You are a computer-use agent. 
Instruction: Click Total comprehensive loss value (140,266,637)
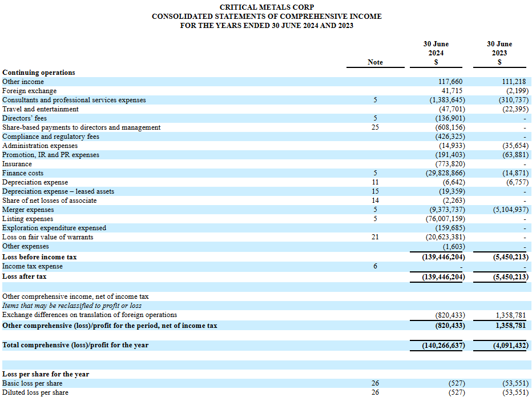[x=444, y=346]
